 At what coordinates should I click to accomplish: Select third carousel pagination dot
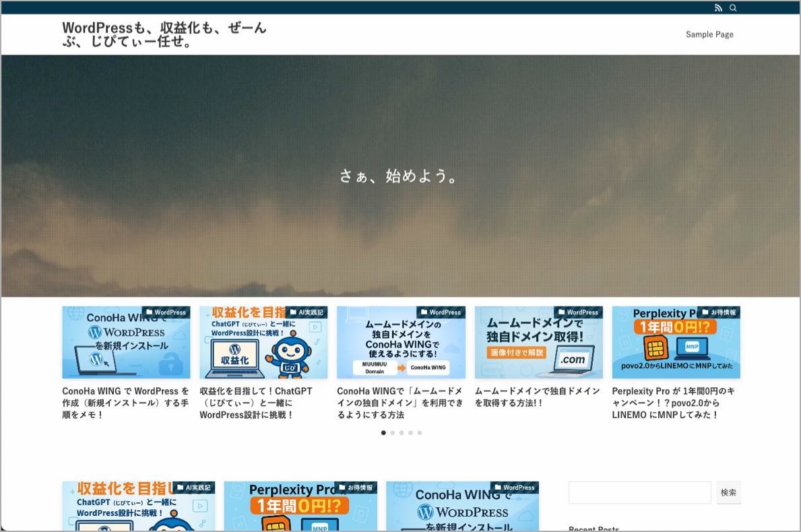point(402,433)
